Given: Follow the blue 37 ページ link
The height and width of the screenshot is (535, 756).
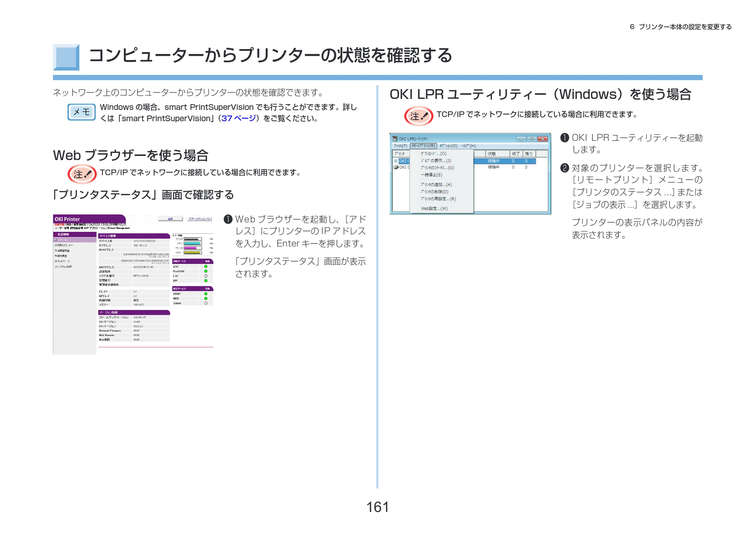Looking at the screenshot, I should pyautogui.click(x=239, y=119).
